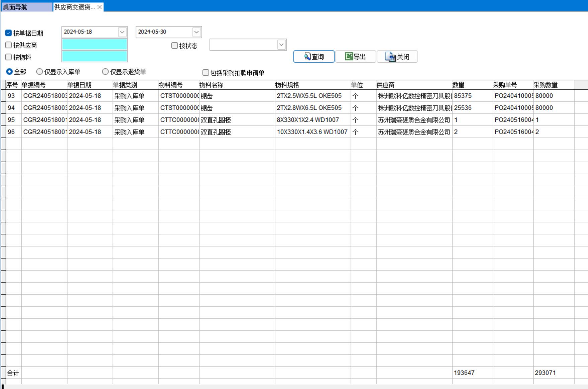Open the end date 2024-05-30 dropdown
Screen dimensions: 588x389
coord(196,32)
